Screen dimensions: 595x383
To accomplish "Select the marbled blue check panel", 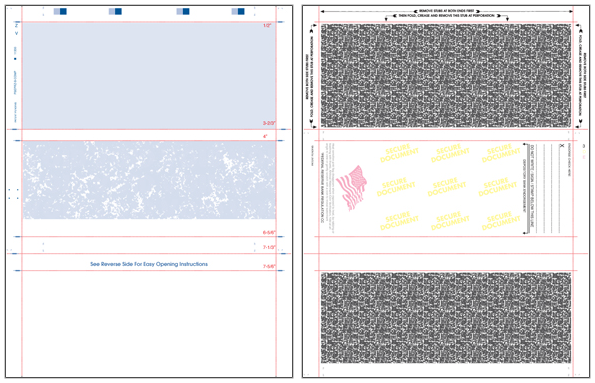I will (x=149, y=180).
